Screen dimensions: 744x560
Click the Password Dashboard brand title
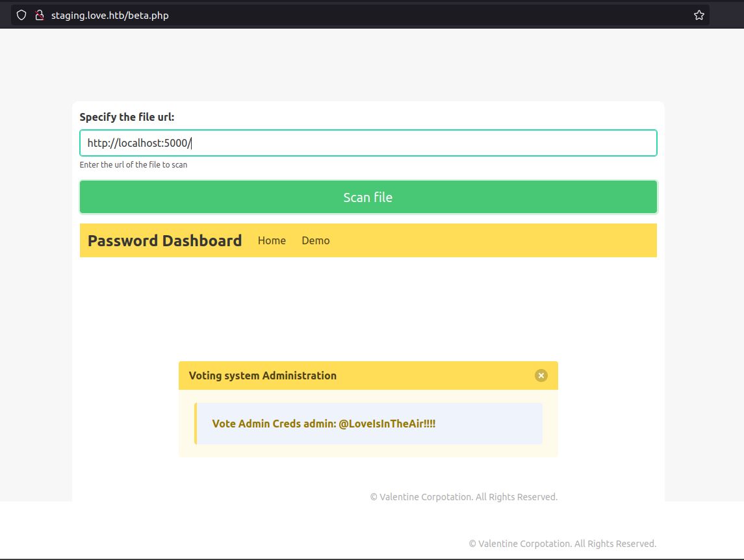click(164, 240)
